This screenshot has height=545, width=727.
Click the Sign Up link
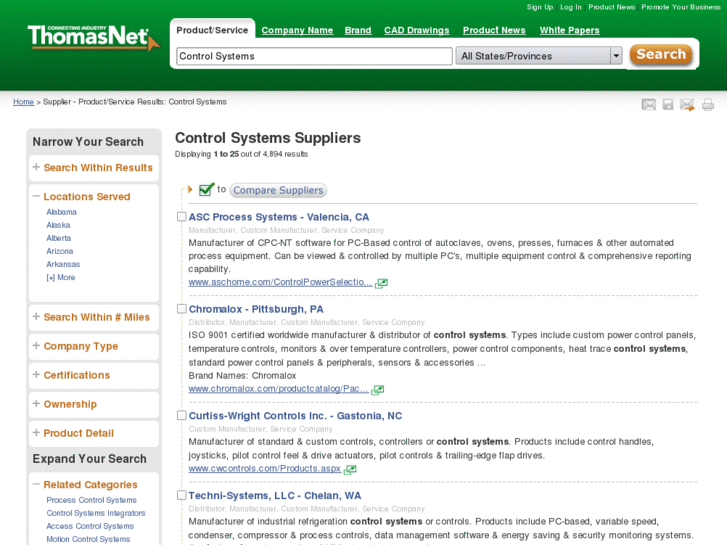pos(540,7)
